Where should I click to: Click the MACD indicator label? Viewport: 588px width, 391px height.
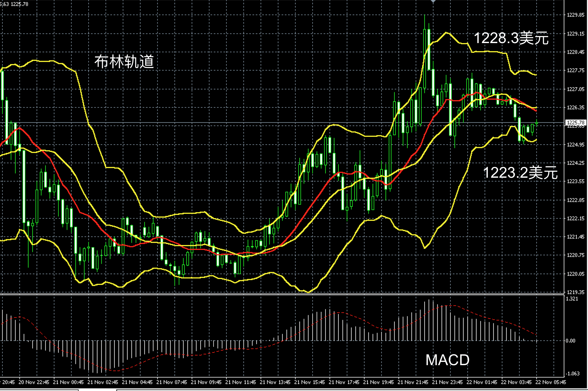click(447, 360)
